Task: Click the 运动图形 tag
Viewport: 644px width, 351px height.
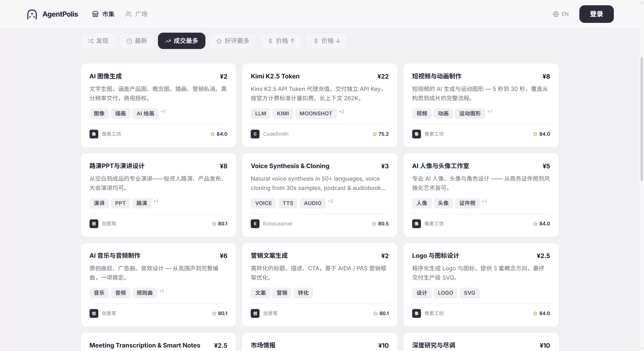Action: click(470, 114)
